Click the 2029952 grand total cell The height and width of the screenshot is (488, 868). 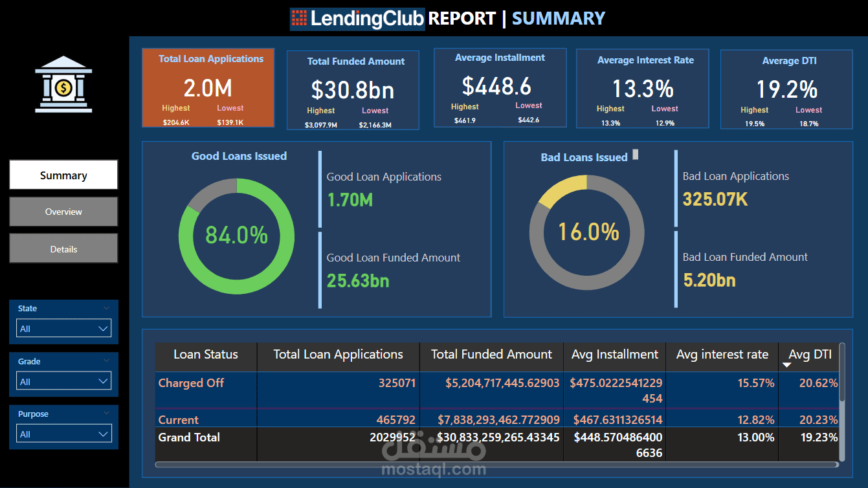pyautogui.click(x=393, y=438)
